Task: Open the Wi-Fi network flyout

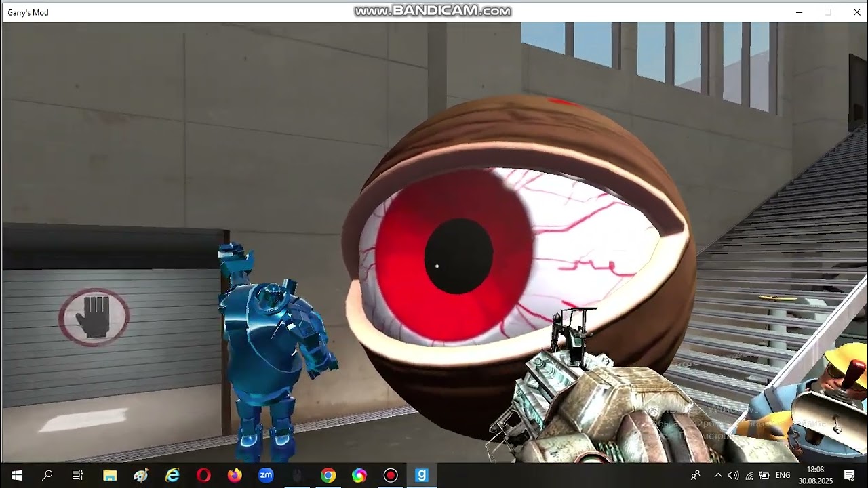Action: [749, 475]
